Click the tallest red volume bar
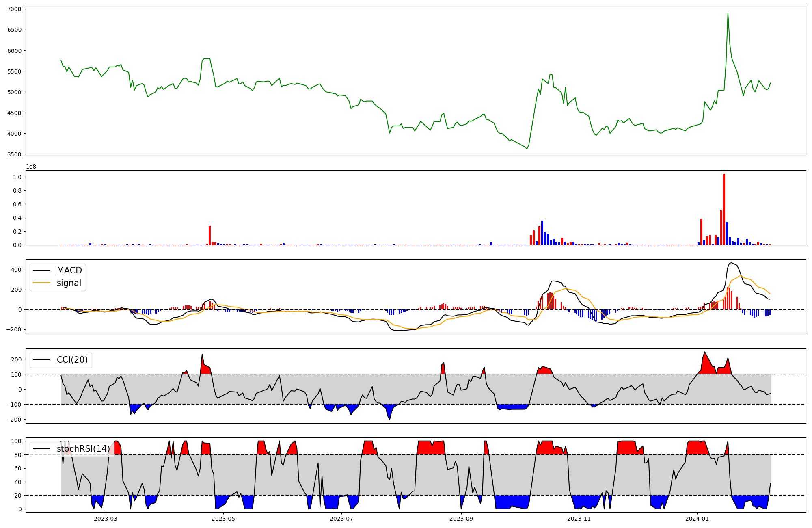This screenshot has width=812, height=528. 724,209
